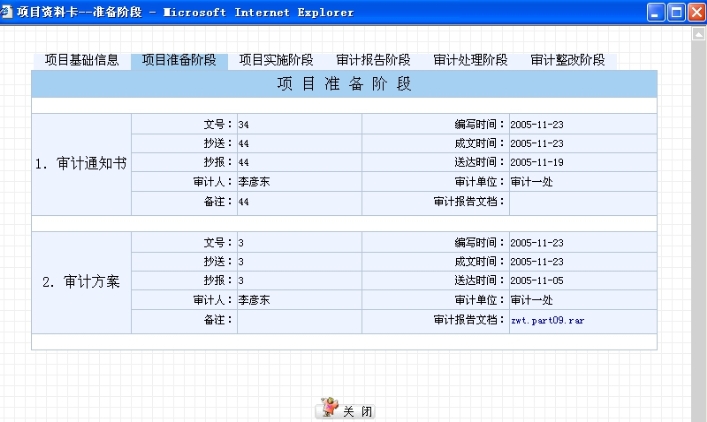Open the 项目实施阶段 tab
Image resolution: width=707 pixels, height=422 pixels.
(276, 60)
